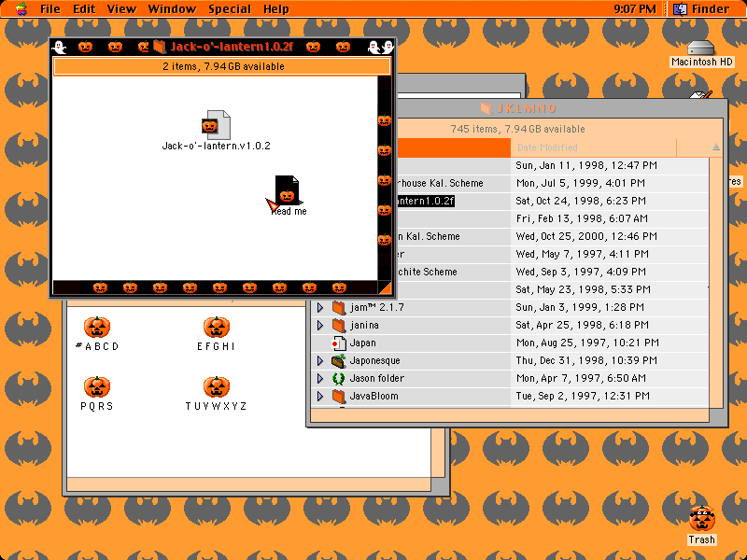Select the T U V W X Y Z pumpkin folder
Viewport: 747px width, 560px height.
(217, 386)
